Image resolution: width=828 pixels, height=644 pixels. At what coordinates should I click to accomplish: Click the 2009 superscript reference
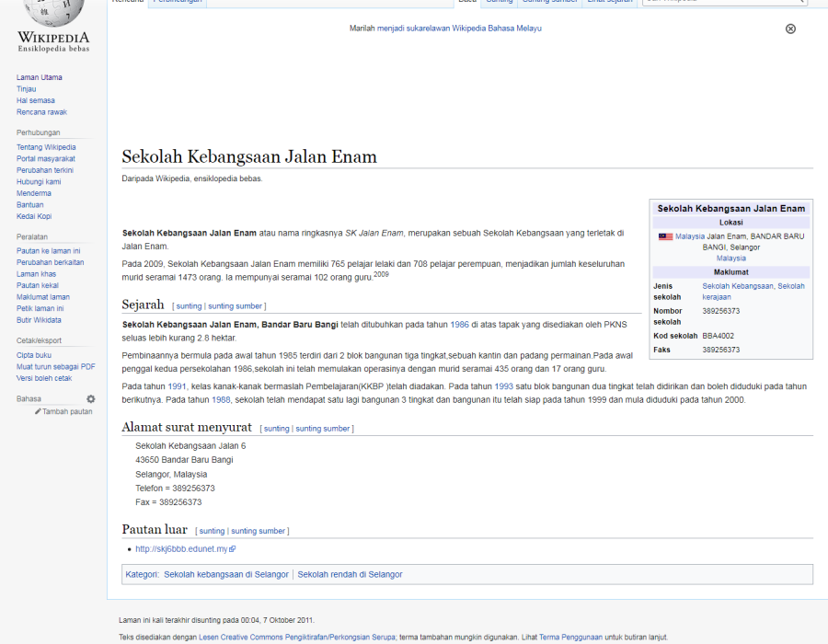click(x=381, y=274)
